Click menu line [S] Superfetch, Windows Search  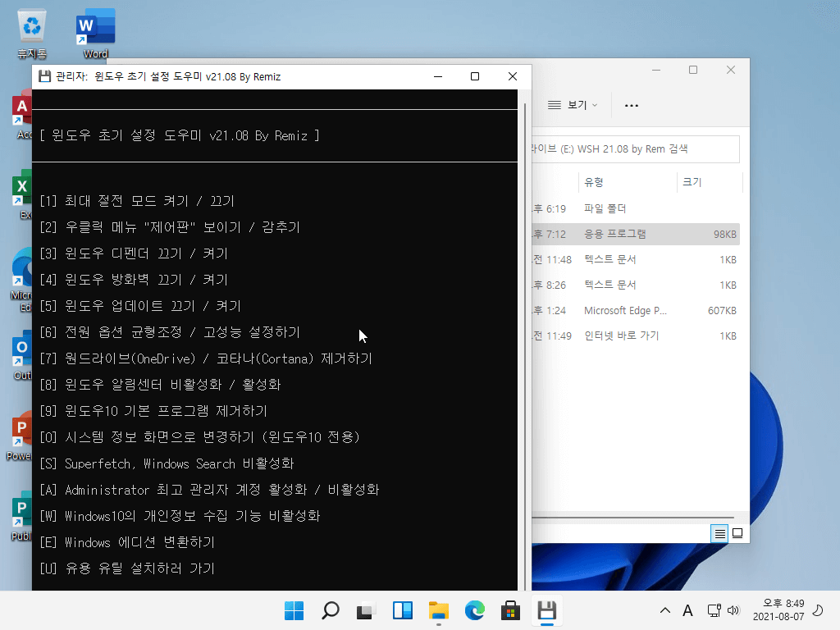[x=167, y=463]
